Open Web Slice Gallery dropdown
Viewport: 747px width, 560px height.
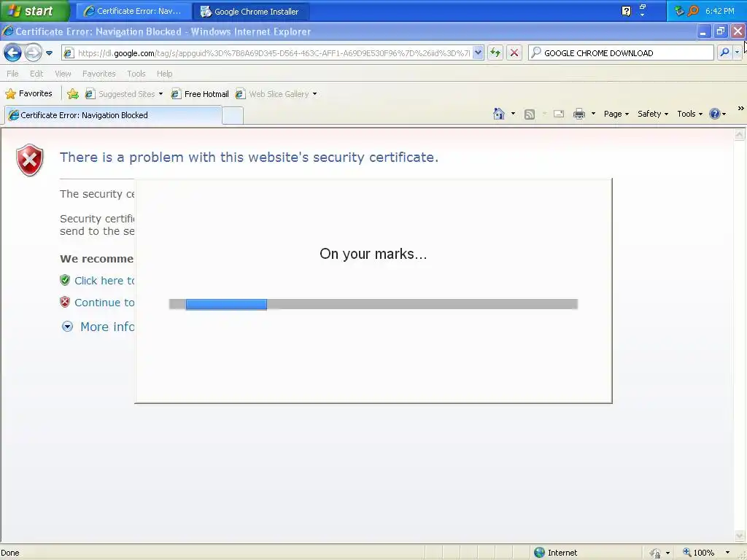click(276, 94)
